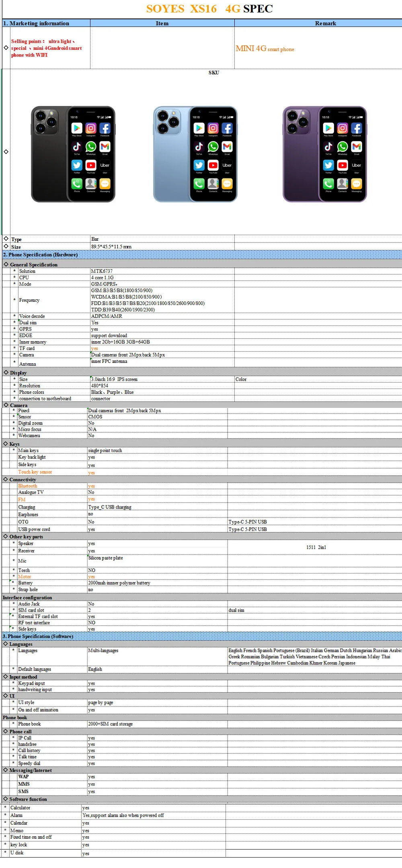Screen dimensions: 402x868
Task: Tap Uber icon on the black phone
Action: 105,165
